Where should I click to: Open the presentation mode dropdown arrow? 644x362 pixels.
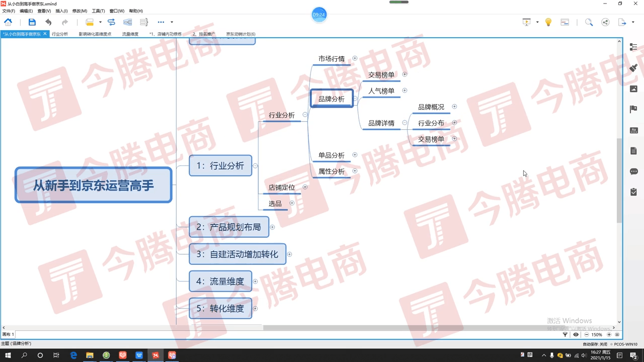click(x=537, y=22)
